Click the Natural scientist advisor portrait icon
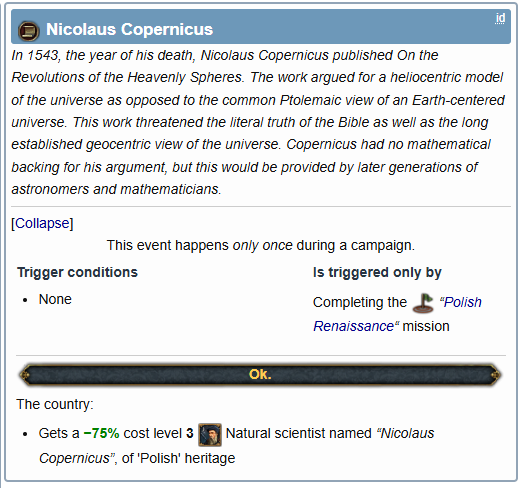524x488 pixels. pos(210,435)
